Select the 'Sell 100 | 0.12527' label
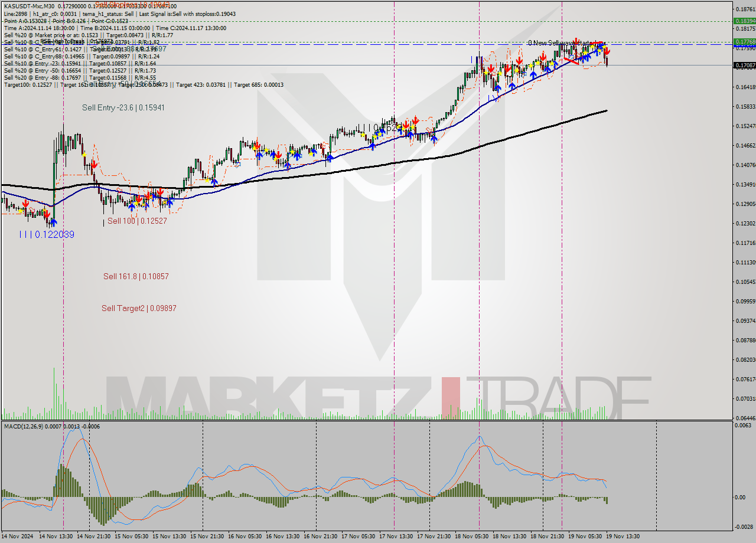756x543 pixels. (x=137, y=221)
